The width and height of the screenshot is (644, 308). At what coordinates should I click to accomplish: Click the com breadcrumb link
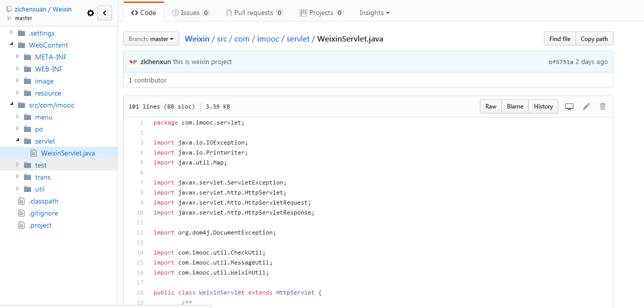point(242,39)
